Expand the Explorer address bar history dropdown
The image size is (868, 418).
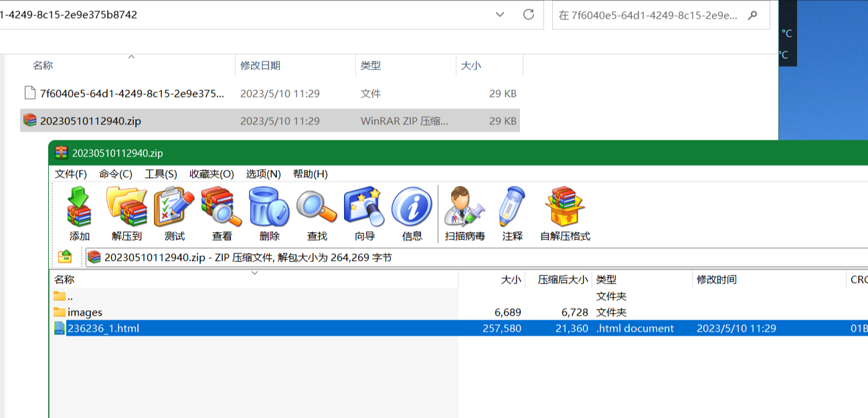(x=500, y=15)
